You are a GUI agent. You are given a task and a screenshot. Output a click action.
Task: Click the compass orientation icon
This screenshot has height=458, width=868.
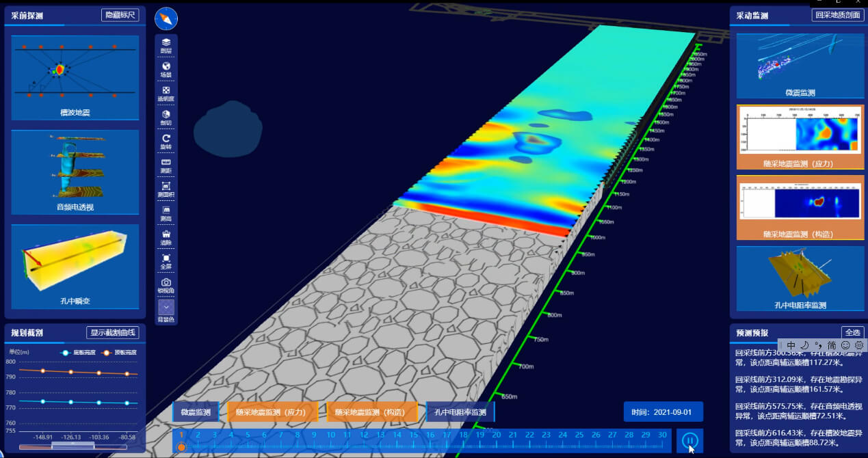pos(166,18)
